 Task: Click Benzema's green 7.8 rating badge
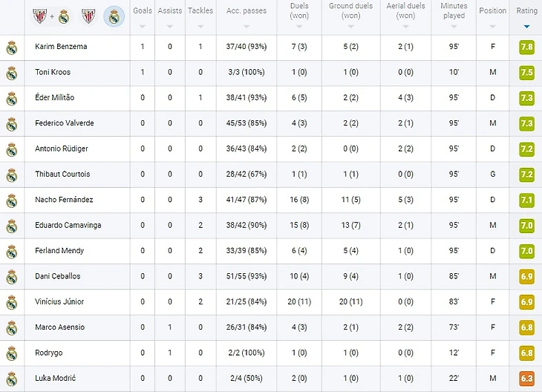(526, 47)
